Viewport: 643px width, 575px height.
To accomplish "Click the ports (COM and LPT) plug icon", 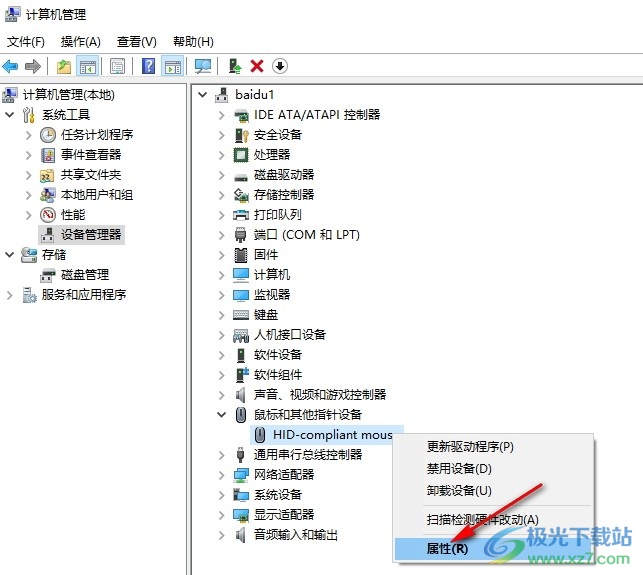I will click(241, 235).
